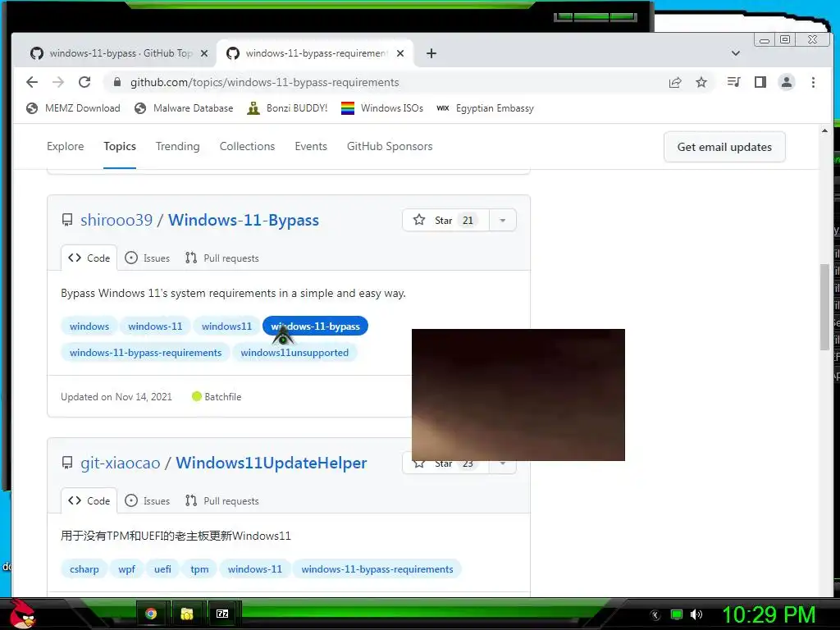Click windows-11-bypass-requirements tag under git-xiaocao repo
The image size is (840, 630).
pos(377,569)
